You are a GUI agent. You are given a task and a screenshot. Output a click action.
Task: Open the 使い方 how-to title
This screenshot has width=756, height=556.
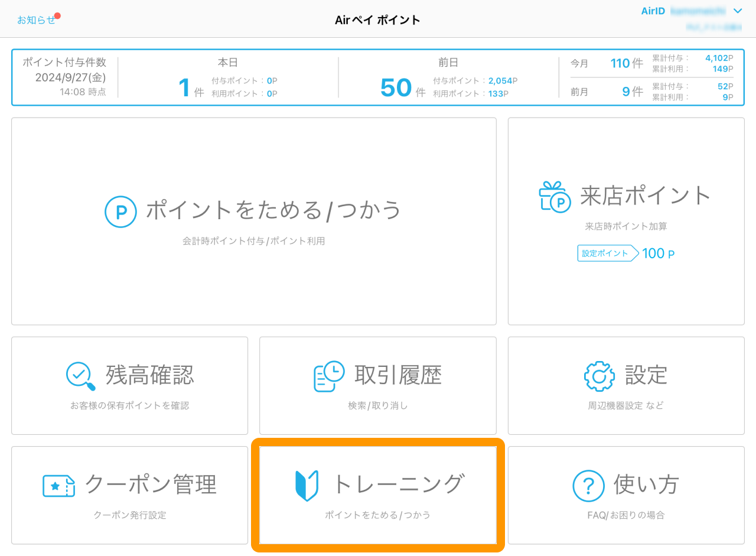(647, 484)
